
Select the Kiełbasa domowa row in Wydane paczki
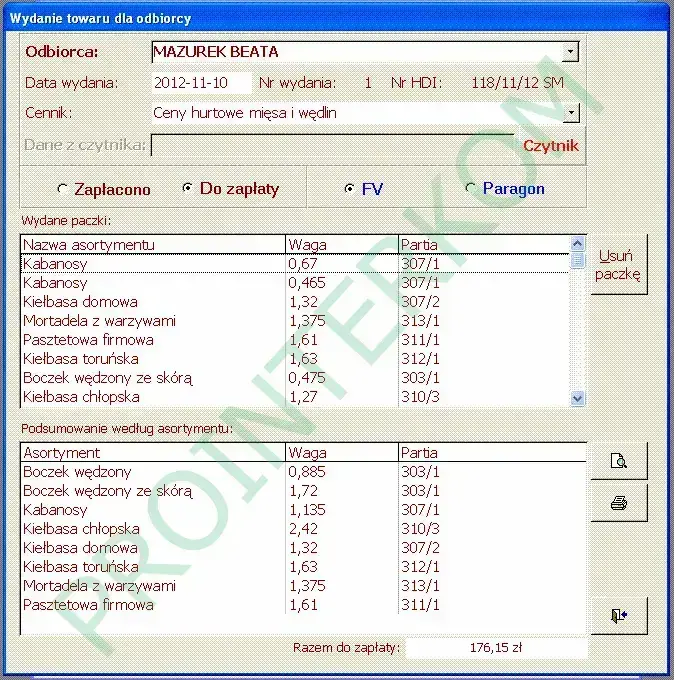295,302
